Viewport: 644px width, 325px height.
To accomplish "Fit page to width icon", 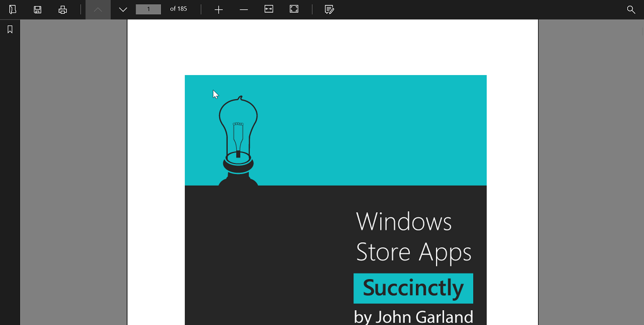I will click(x=269, y=9).
